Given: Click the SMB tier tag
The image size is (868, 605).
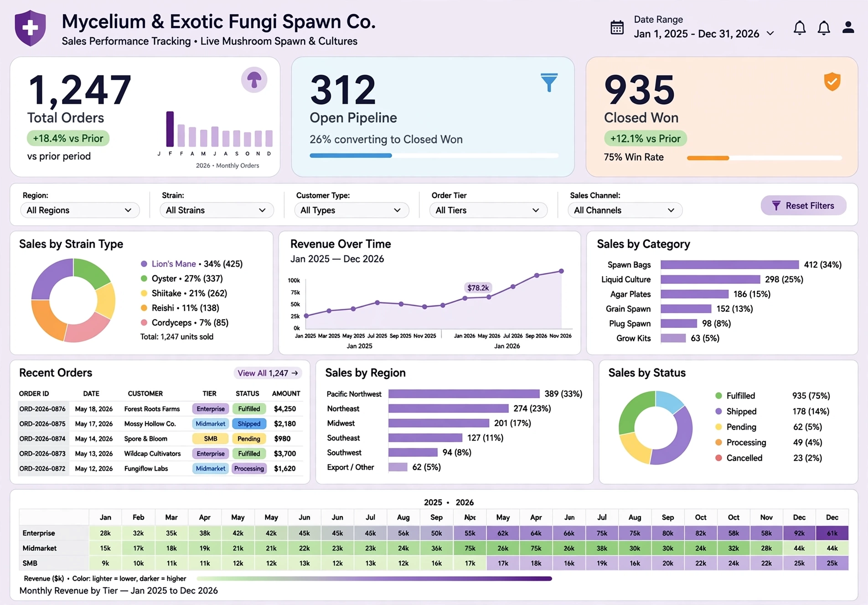Looking at the screenshot, I should [211, 439].
